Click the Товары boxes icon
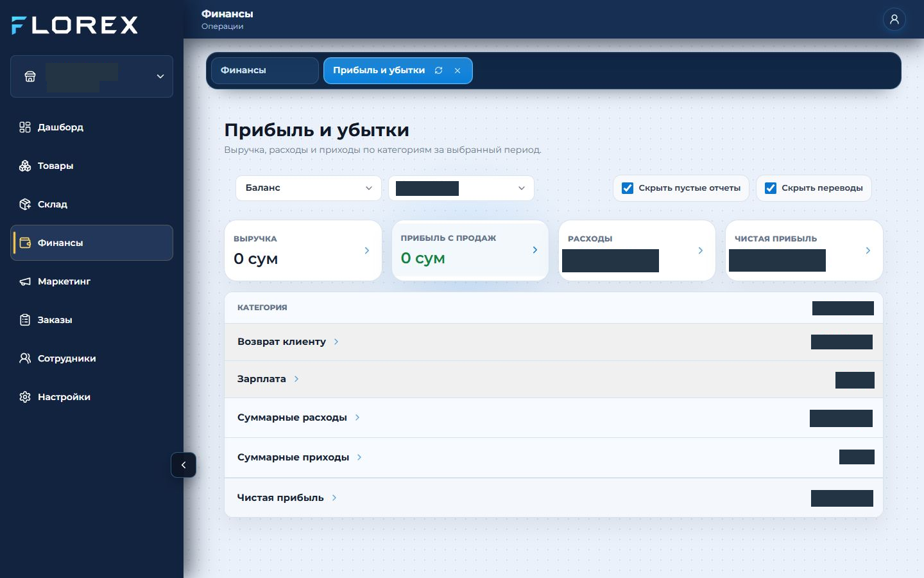 [x=25, y=166]
